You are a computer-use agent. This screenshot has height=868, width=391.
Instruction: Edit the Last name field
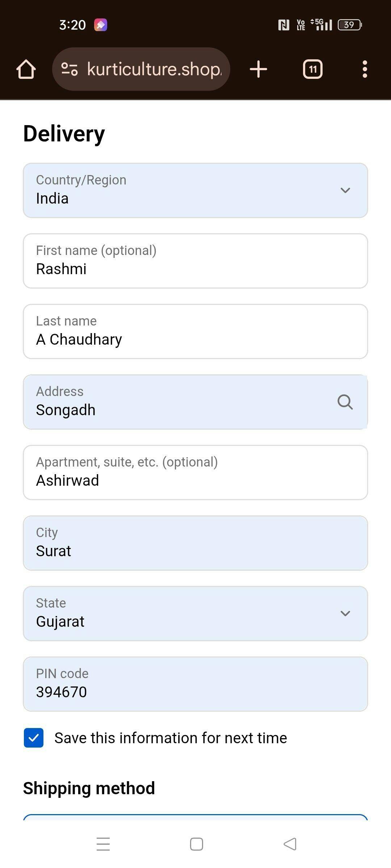195,332
